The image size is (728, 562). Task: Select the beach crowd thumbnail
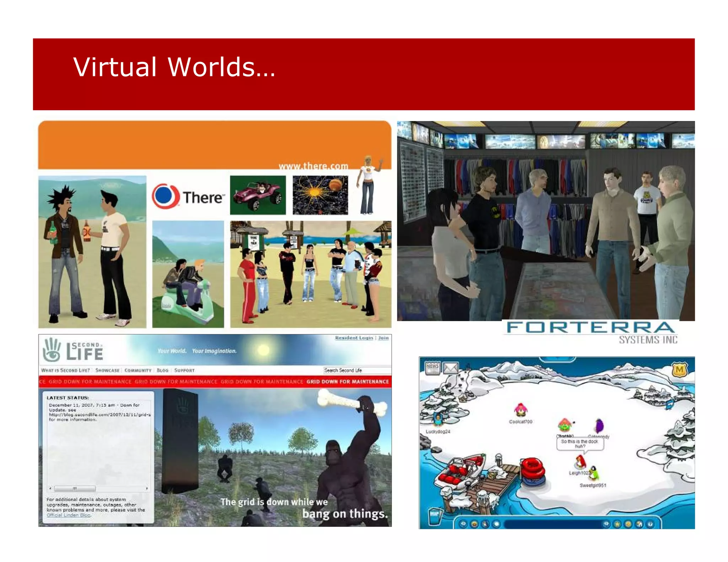[311, 274]
